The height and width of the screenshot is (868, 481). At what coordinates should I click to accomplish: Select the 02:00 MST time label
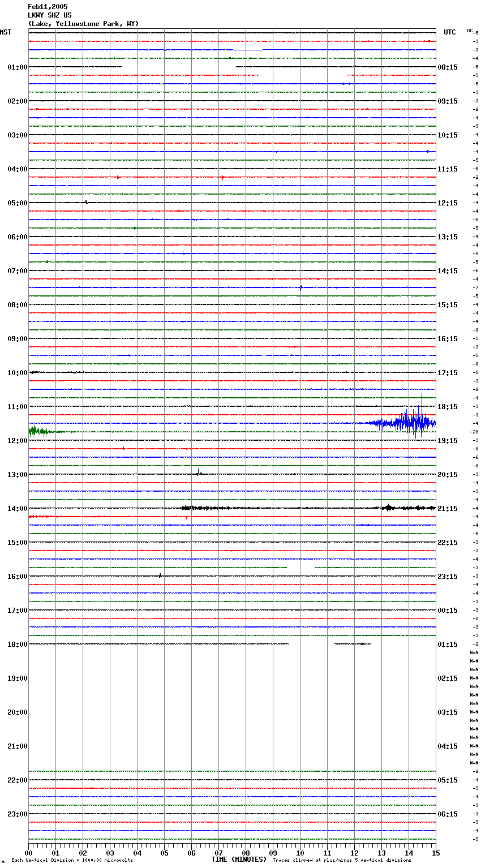18,101
